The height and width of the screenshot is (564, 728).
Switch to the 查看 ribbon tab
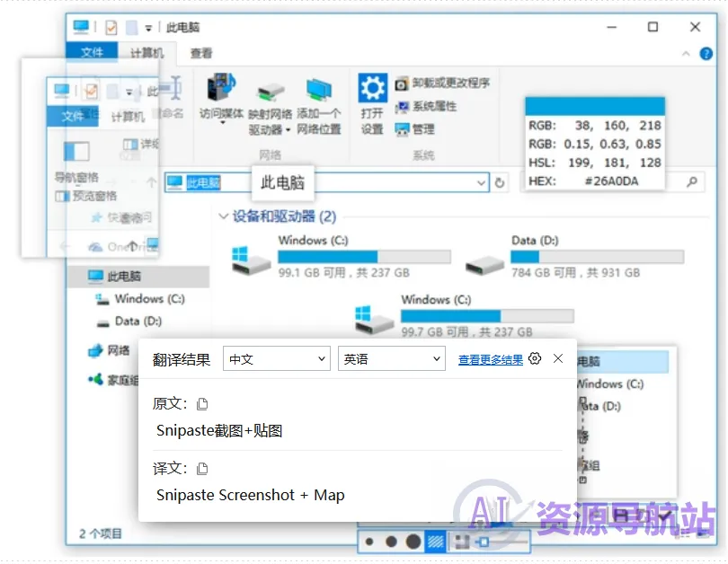pyautogui.click(x=201, y=53)
